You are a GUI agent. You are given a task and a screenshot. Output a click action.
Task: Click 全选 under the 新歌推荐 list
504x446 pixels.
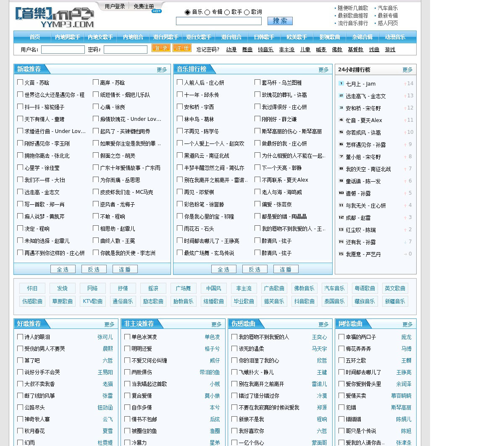pyautogui.click(x=63, y=269)
